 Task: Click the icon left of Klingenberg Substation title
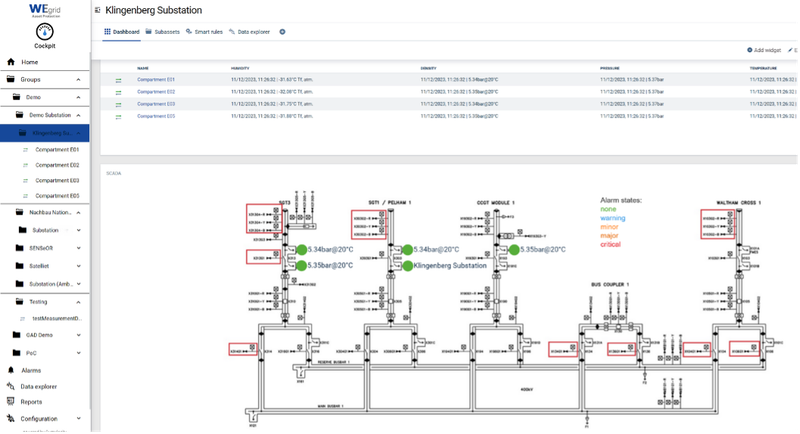[97, 10]
